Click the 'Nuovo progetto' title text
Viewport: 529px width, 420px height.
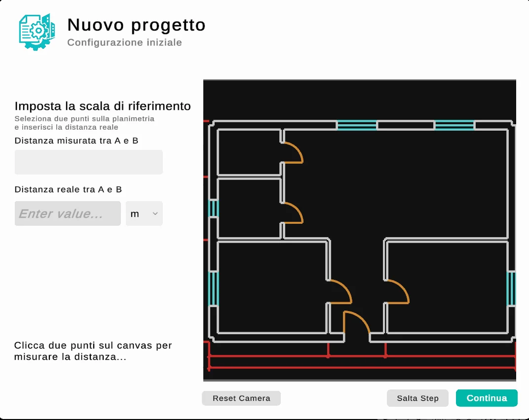(x=136, y=25)
